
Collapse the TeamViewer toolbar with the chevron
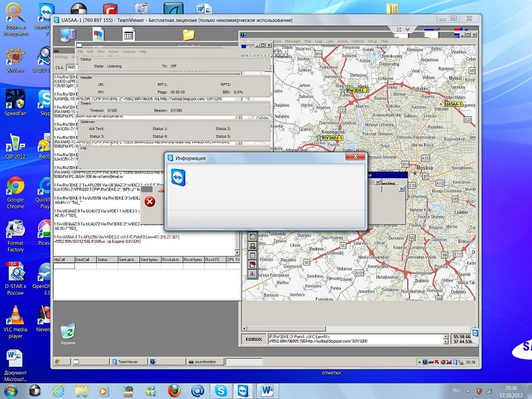407,30
